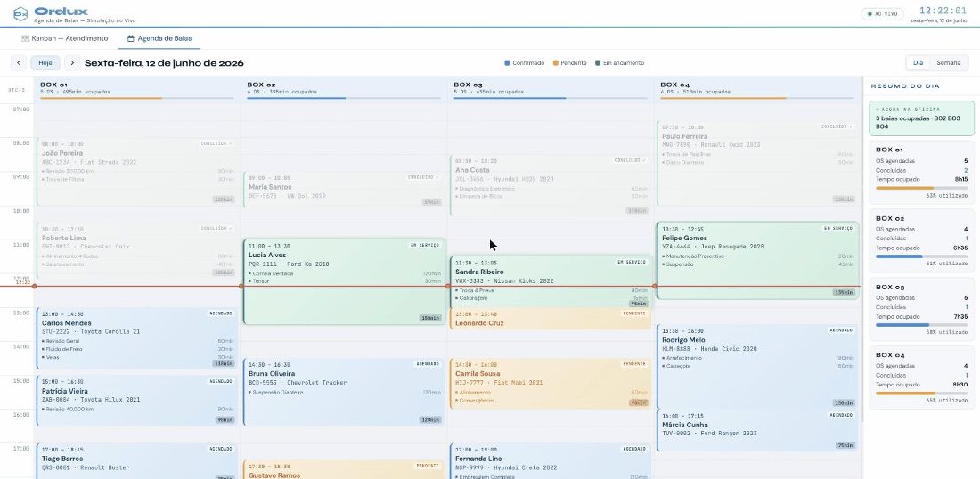
Task: Select the Dia view
Action: point(919,63)
